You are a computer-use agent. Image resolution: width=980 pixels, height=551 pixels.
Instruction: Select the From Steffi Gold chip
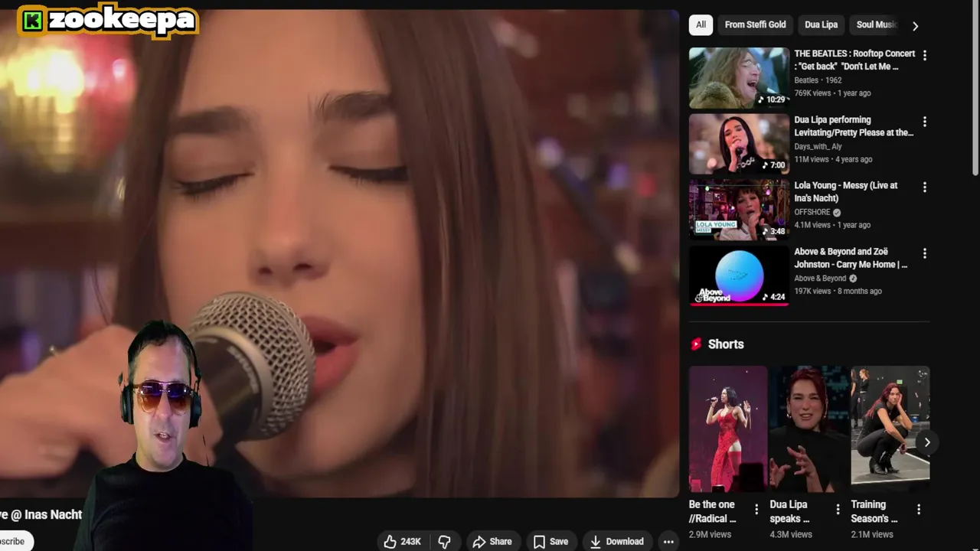coord(755,24)
